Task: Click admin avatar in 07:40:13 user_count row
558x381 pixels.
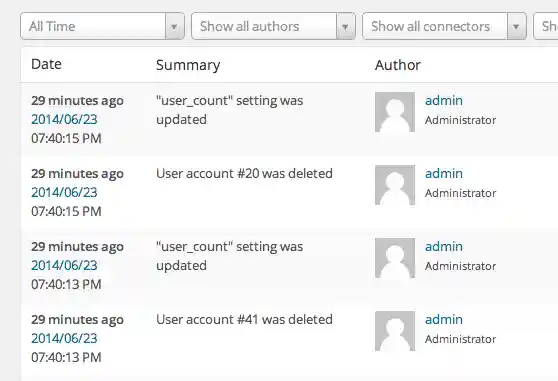Action: (395, 258)
